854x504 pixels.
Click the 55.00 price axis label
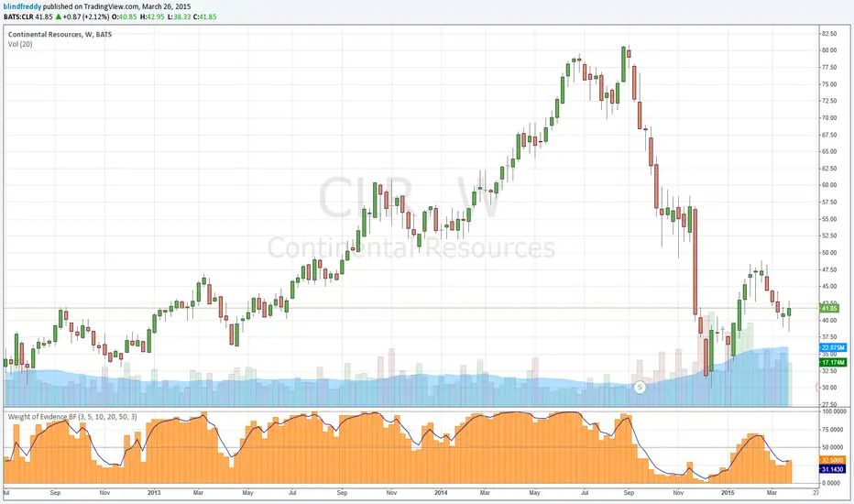pyautogui.click(x=829, y=219)
